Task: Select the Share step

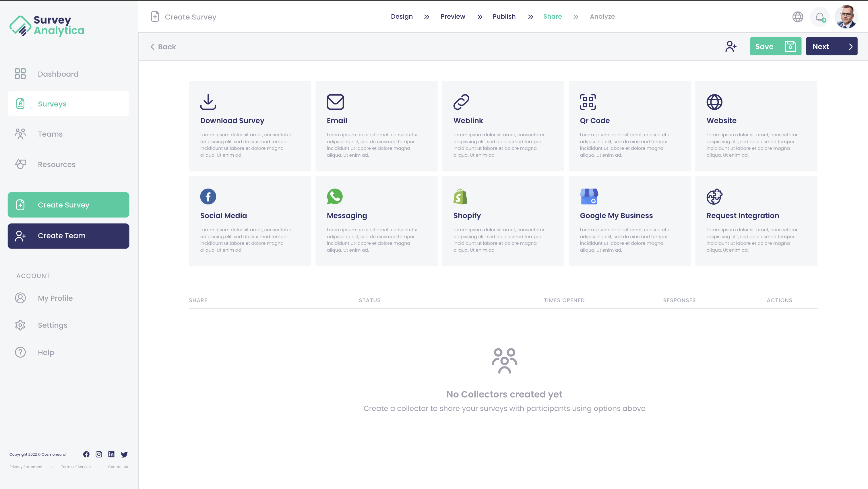Action: point(552,17)
